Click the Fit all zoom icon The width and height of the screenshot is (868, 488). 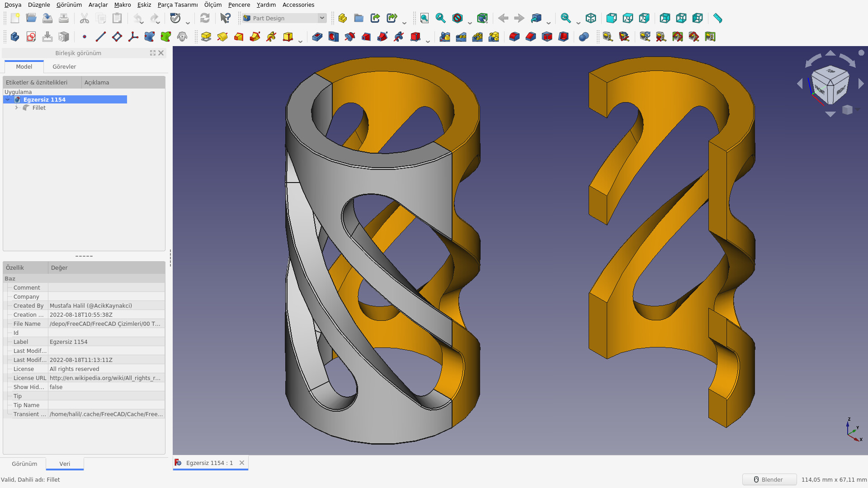(x=424, y=19)
